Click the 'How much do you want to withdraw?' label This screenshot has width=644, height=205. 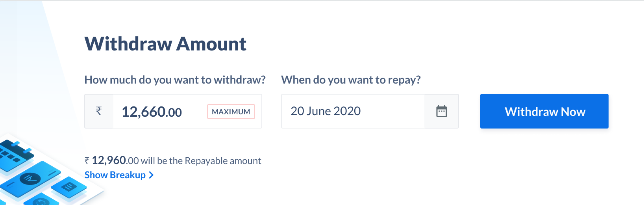click(175, 80)
